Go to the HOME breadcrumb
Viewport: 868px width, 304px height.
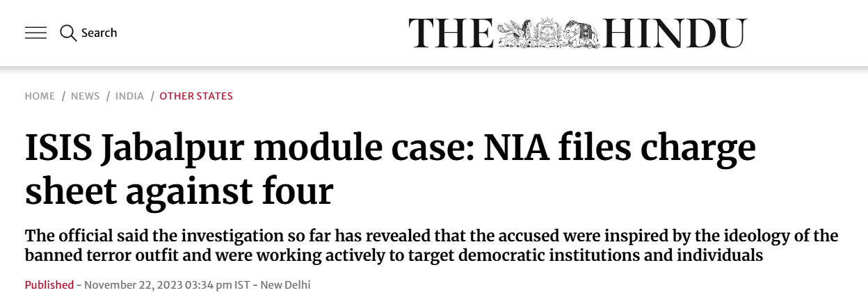(x=40, y=96)
